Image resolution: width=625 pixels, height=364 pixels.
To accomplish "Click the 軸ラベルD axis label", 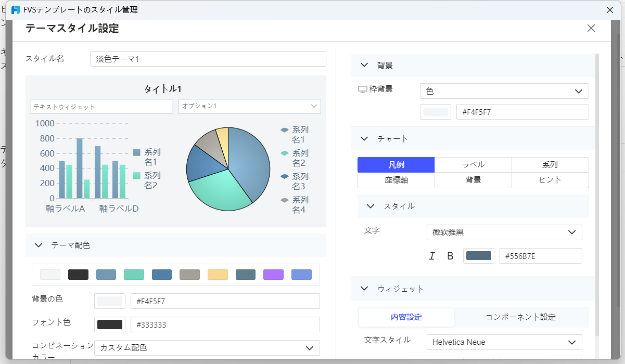I will coord(119,209).
